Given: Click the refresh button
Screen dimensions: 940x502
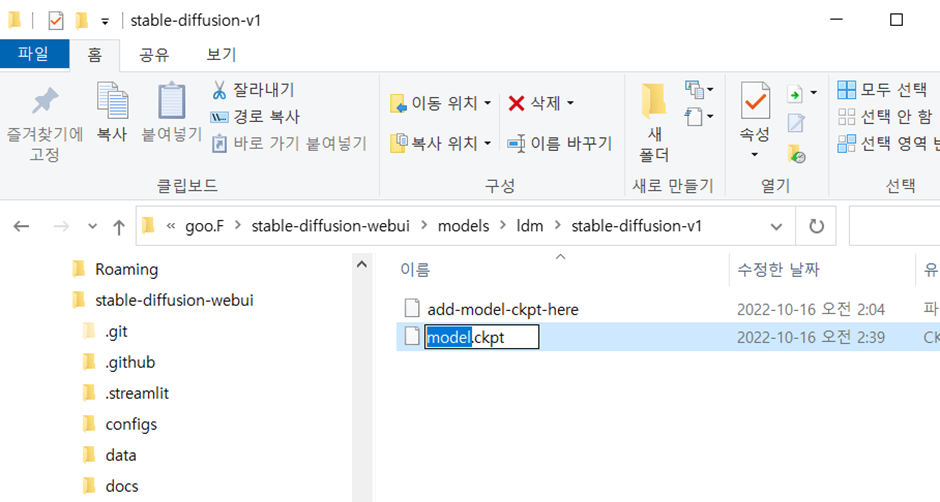Looking at the screenshot, I should point(816,227).
